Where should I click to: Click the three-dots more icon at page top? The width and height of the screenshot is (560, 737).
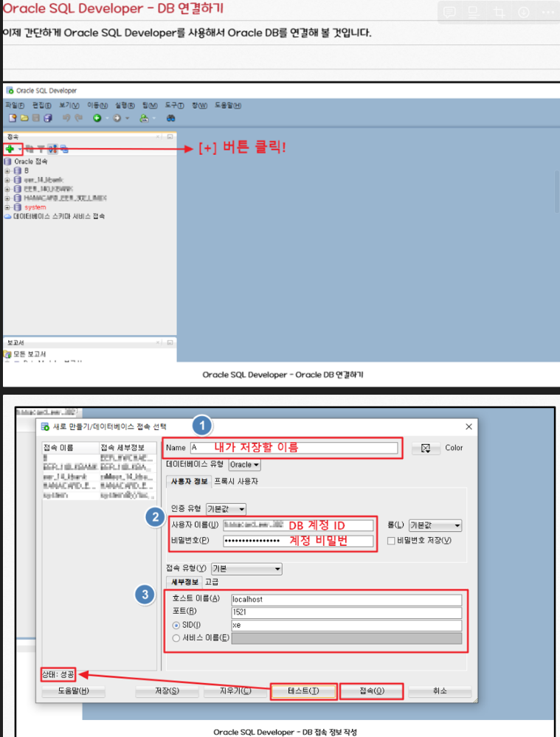547,13
